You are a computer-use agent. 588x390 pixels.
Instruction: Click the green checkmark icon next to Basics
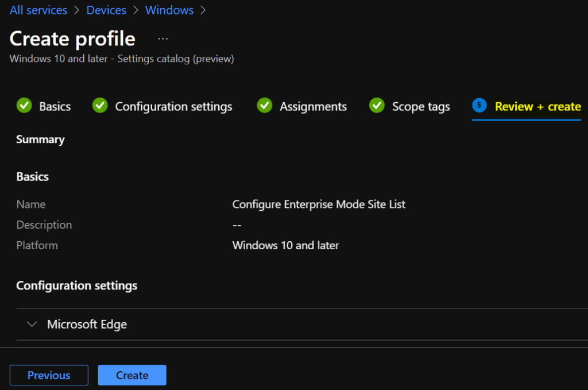point(24,106)
